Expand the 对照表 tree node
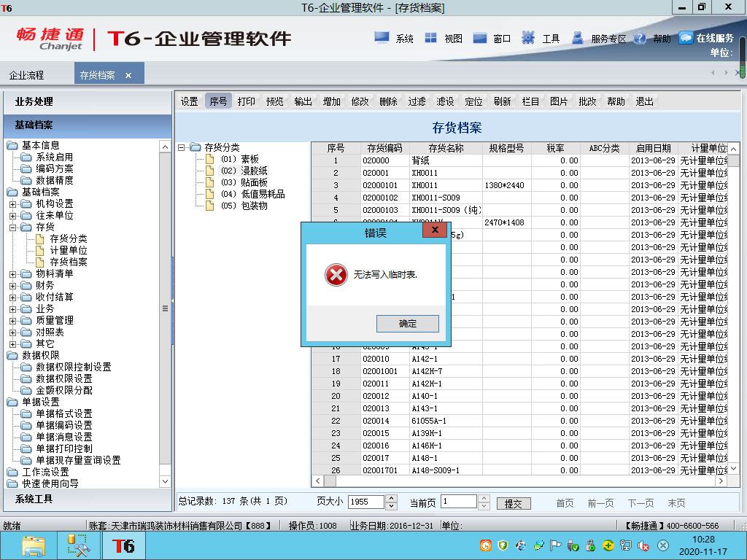 click(13, 332)
